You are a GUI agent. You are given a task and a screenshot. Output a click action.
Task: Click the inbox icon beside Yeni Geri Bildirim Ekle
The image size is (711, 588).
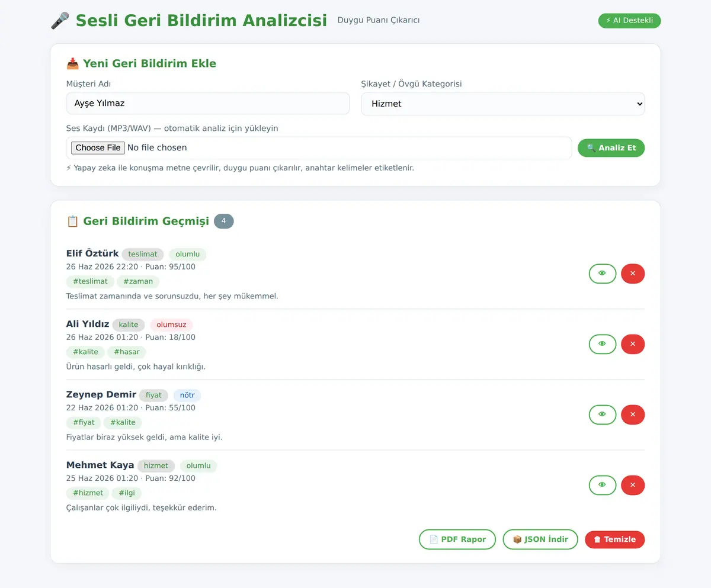pos(72,63)
